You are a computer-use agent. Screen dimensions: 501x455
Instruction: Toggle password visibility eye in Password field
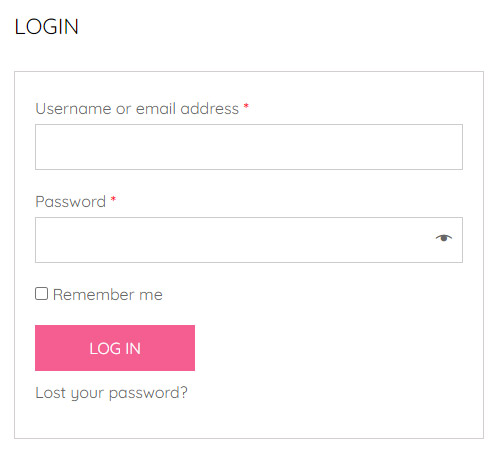pos(444,238)
